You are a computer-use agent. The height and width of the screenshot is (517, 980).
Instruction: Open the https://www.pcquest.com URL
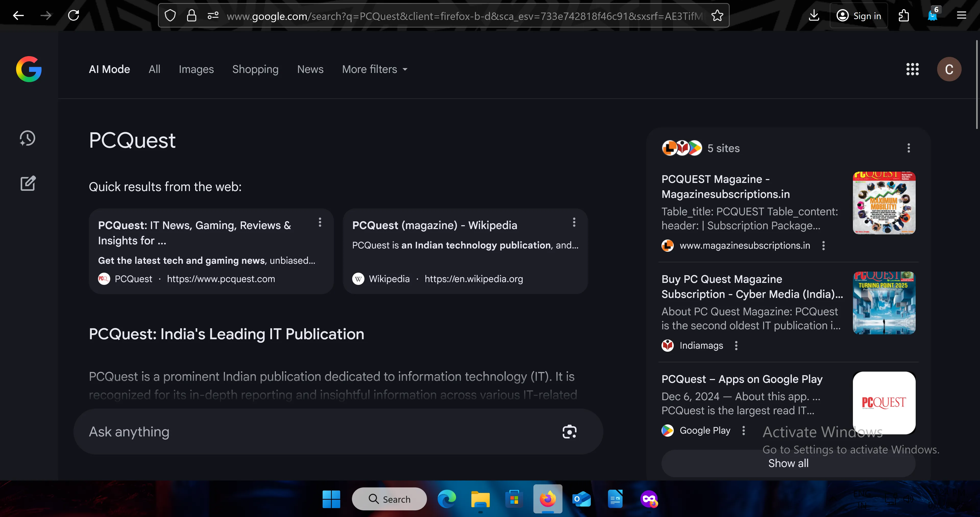click(x=221, y=279)
